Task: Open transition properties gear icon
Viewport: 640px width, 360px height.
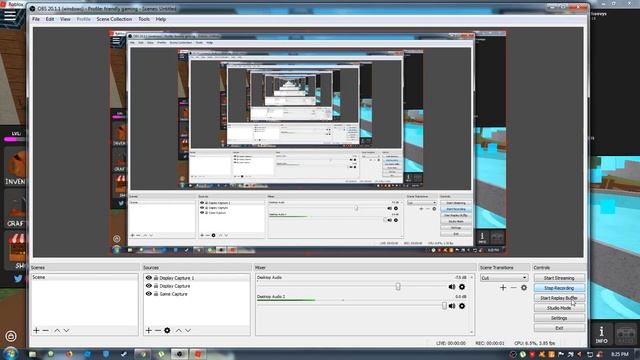Action: 524,288
